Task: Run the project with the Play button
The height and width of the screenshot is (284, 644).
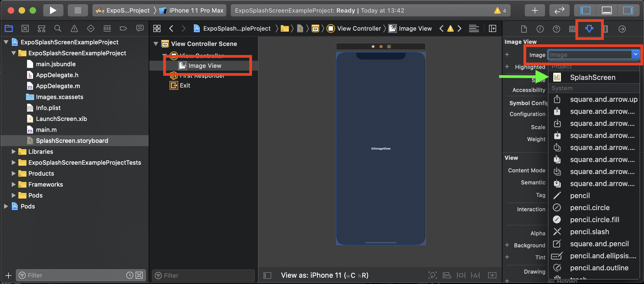Action: 53,10
